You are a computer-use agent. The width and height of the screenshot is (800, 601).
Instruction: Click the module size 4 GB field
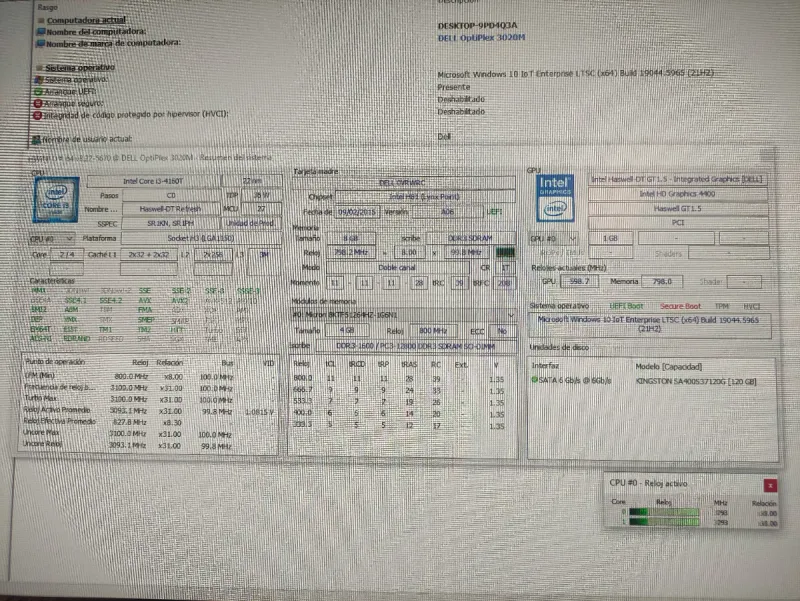pyautogui.click(x=347, y=331)
